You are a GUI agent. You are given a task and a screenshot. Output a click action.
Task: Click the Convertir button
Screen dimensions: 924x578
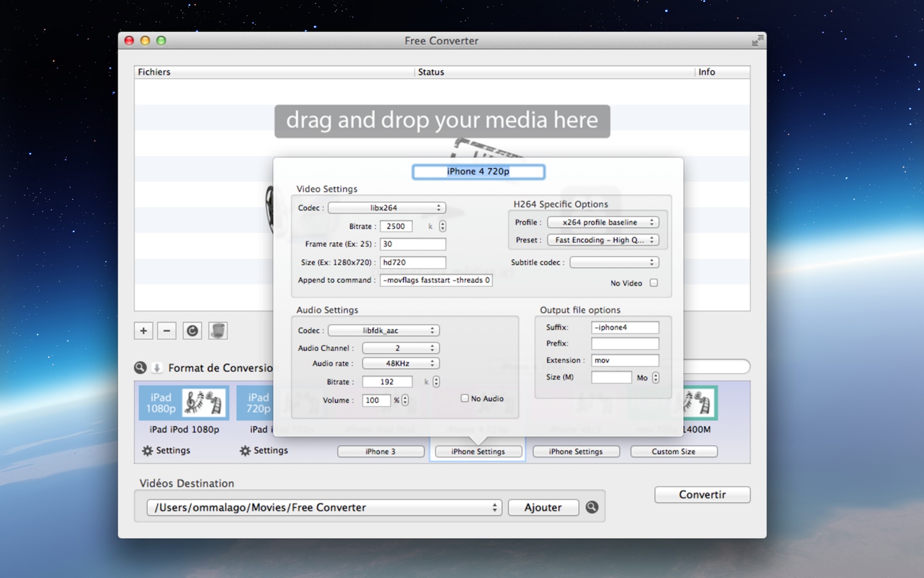pos(702,495)
